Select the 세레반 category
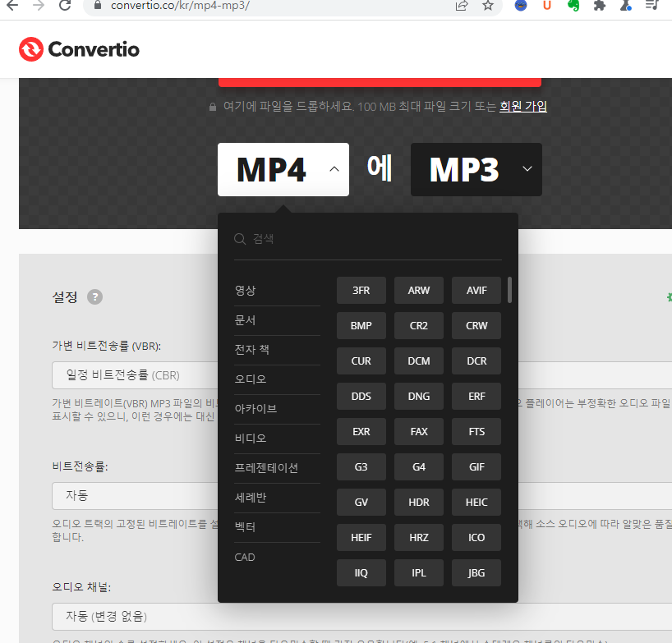Image resolution: width=672 pixels, height=643 pixels. (x=277, y=498)
